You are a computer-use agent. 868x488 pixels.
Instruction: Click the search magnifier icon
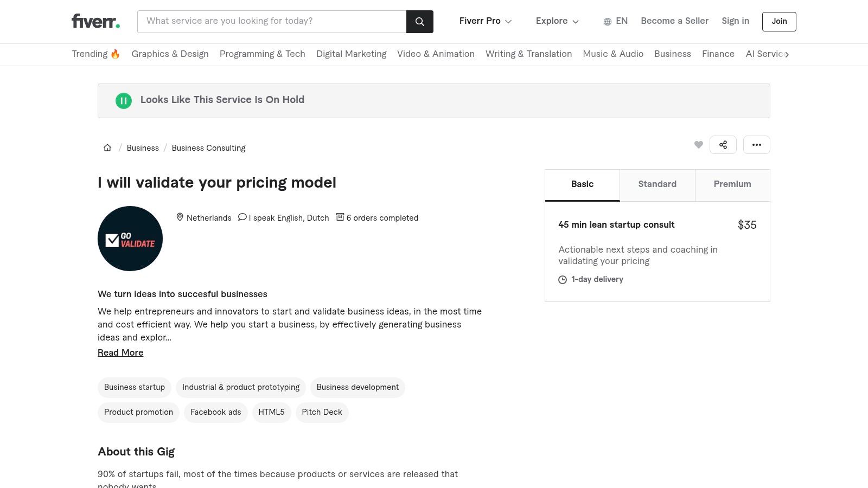pyautogui.click(x=419, y=22)
